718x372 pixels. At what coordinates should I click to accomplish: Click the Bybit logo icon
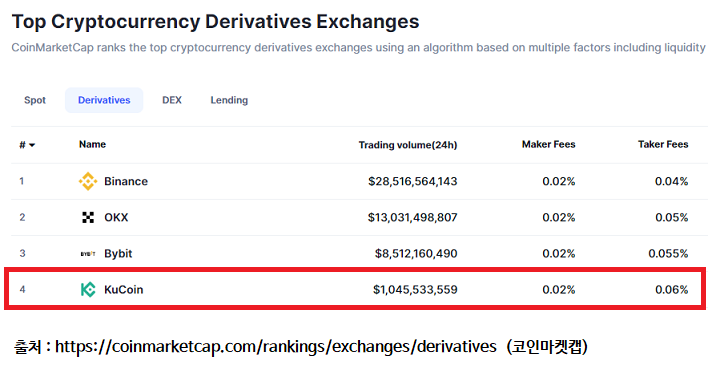tap(87, 253)
